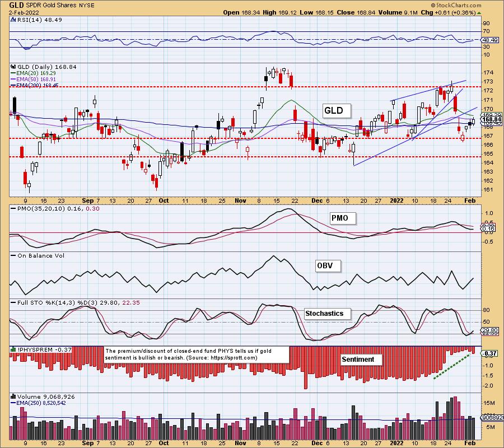
Task: Click the 15M volume axis label
Action: point(488,403)
